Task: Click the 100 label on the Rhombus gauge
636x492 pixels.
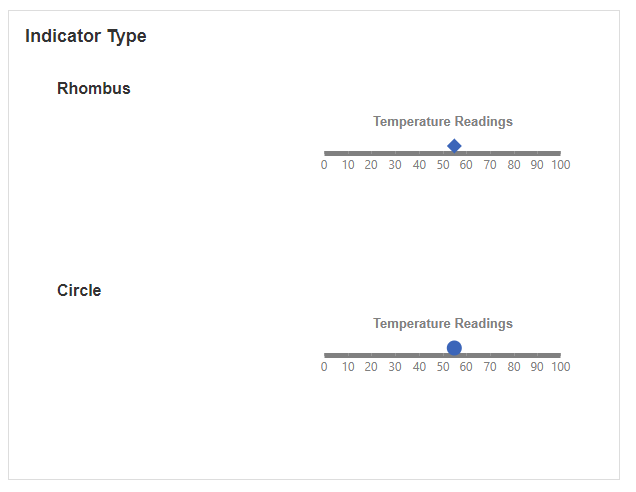Action: coord(561,165)
